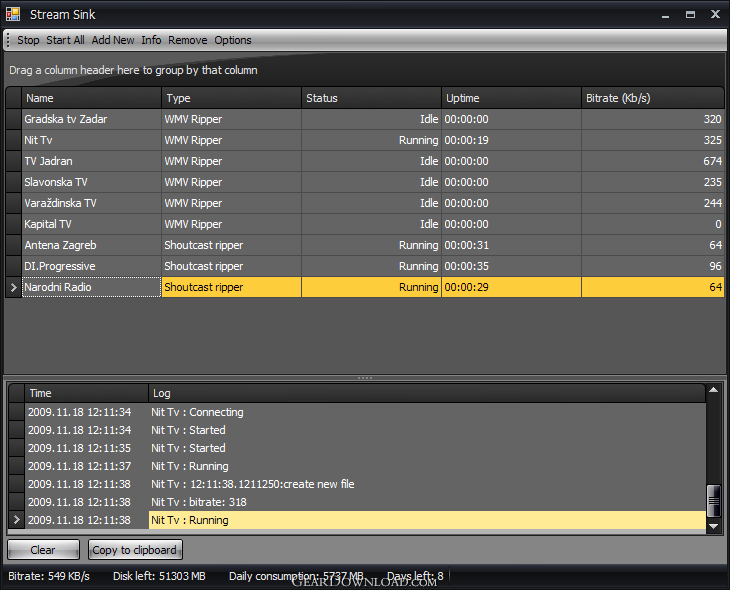Click the Clear log button
Screen dimensions: 730x590
pos(43,550)
